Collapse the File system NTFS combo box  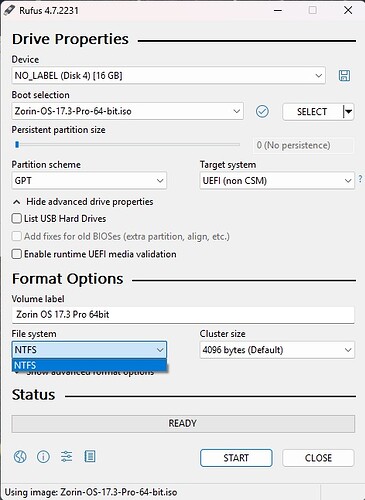point(89,350)
